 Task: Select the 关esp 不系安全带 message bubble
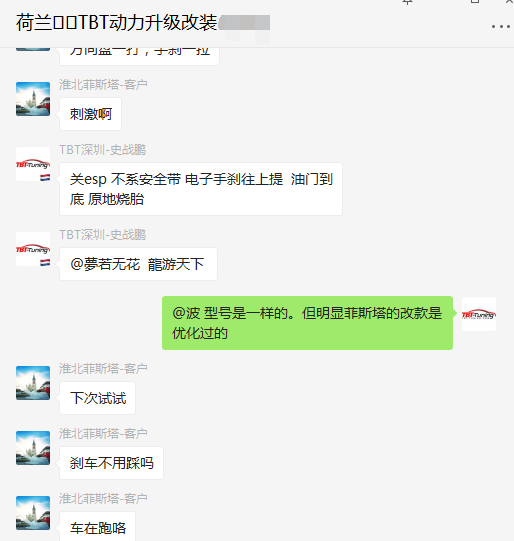pos(201,189)
